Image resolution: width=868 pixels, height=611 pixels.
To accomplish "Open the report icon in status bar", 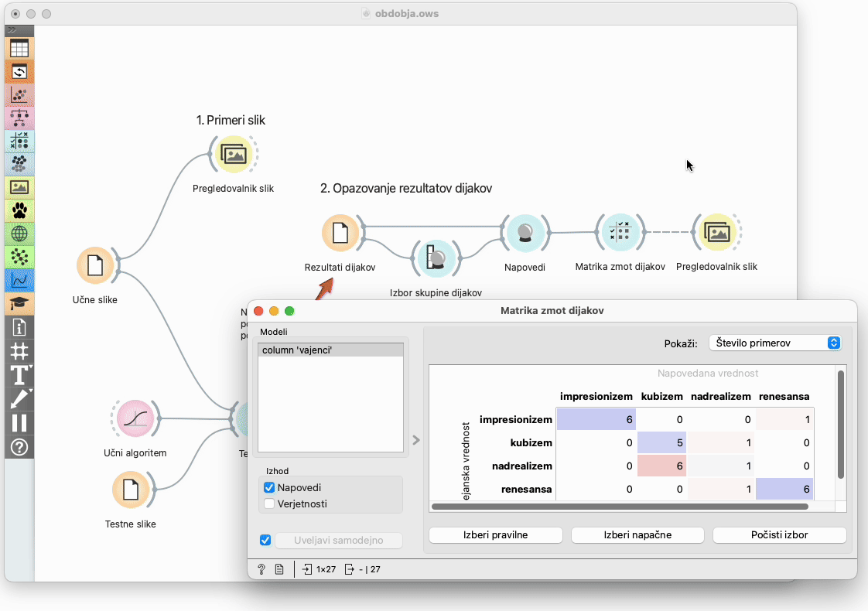I will tap(279, 569).
